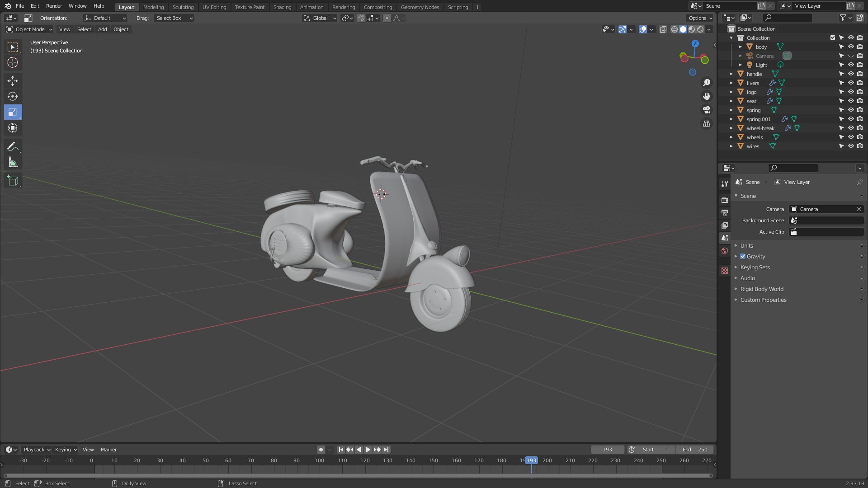This screenshot has height=488, width=868.
Task: Open the Orientation Default dropdown
Action: click(105, 18)
